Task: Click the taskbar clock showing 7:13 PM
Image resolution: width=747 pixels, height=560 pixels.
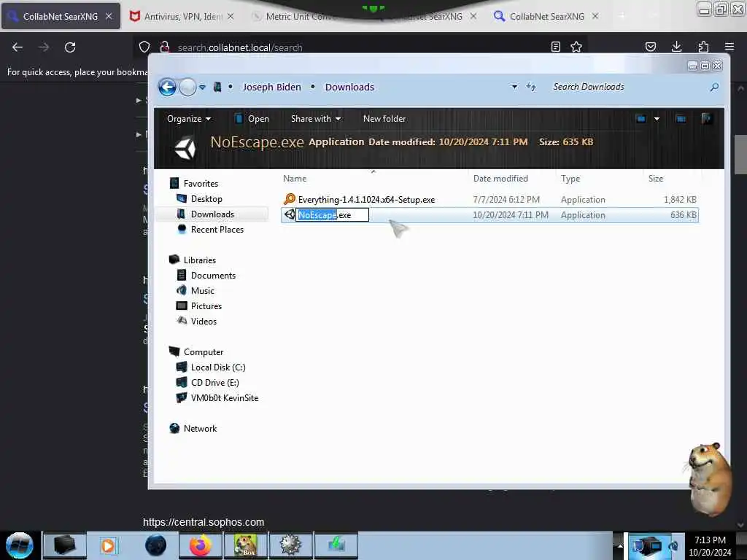Action: pyautogui.click(x=710, y=545)
